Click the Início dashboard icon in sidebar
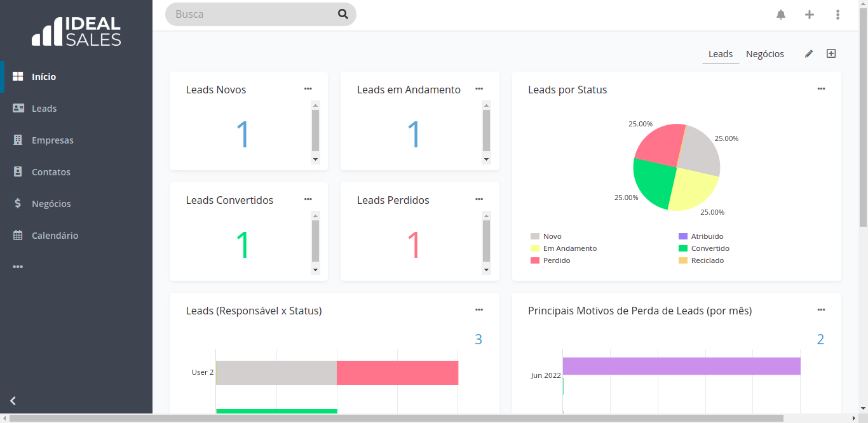The width and height of the screenshot is (868, 423). pyautogui.click(x=18, y=76)
